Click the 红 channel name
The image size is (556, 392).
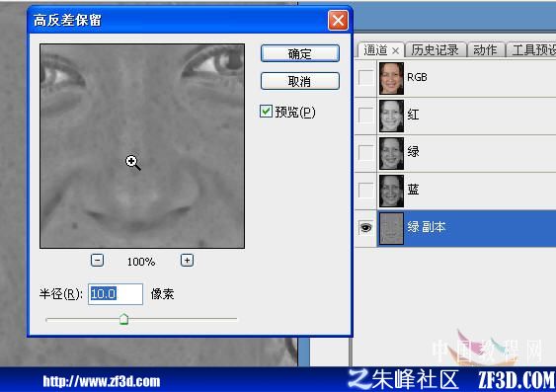[x=413, y=115]
